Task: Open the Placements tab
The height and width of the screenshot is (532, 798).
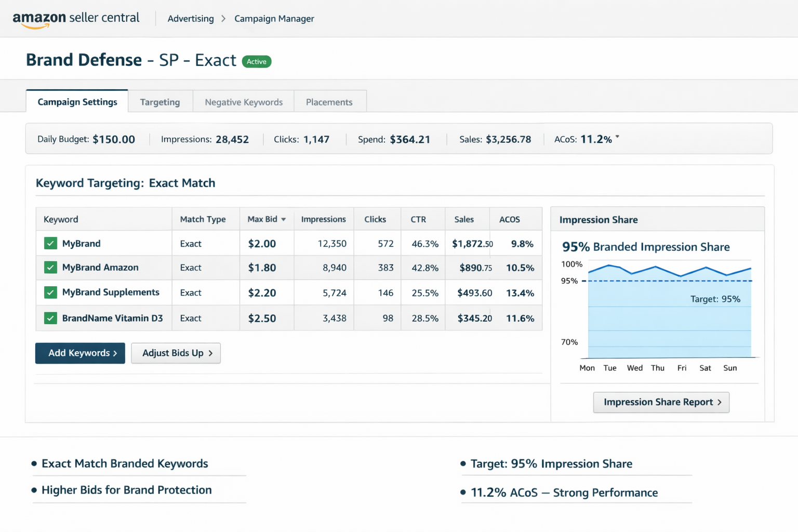Action: coord(330,102)
